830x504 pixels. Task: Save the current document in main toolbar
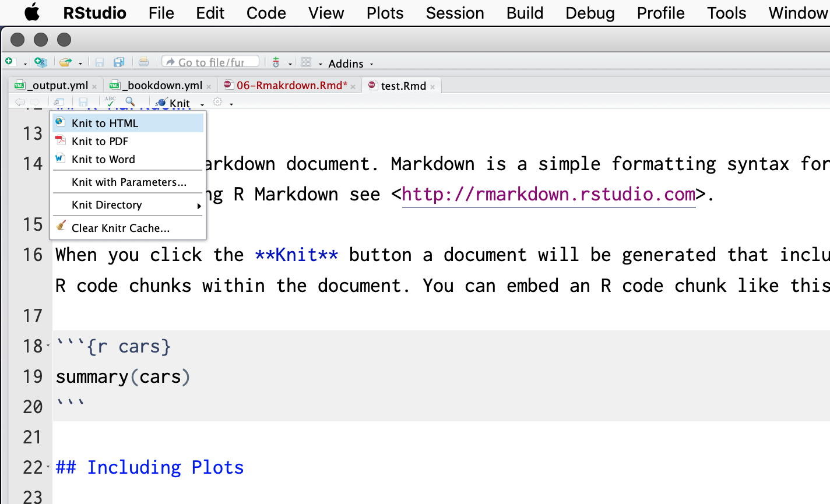pyautogui.click(x=100, y=62)
